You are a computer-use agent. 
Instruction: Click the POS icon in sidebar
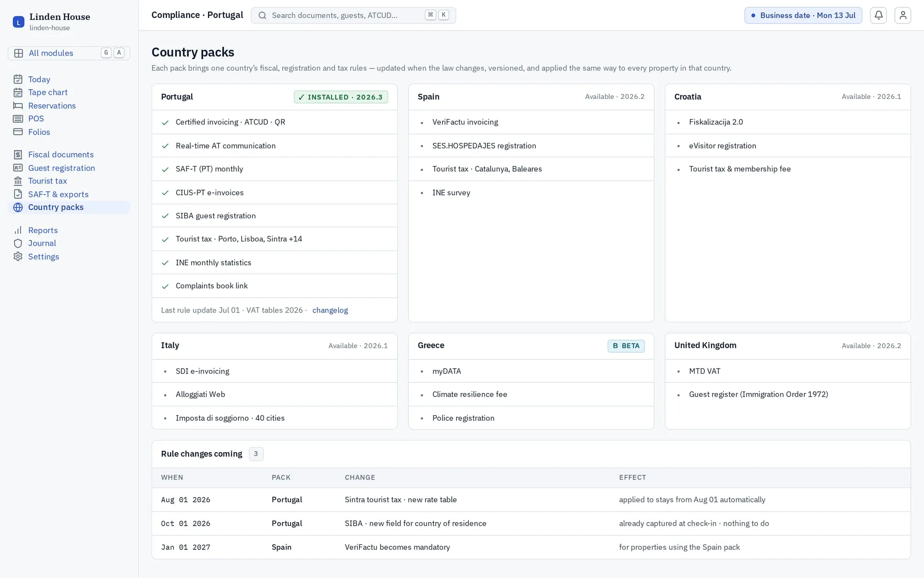(18, 119)
